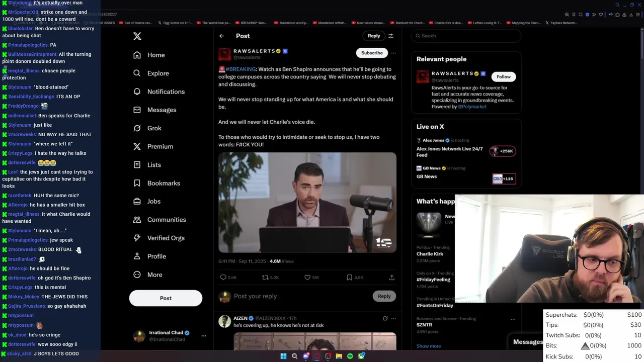This screenshot has width=644, height=362.
Task: Open Profile in the sidebar
Action: tap(149, 256)
